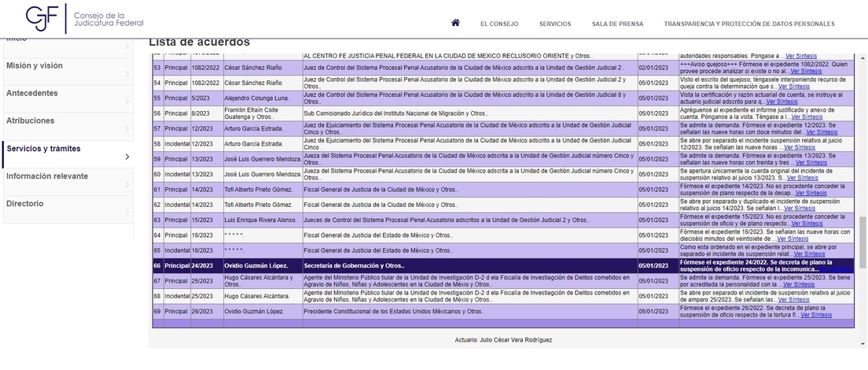The height and width of the screenshot is (370, 868).
Task: Open Ver Síntesis for row 61 expediente 14/2023
Action: [x=811, y=193]
